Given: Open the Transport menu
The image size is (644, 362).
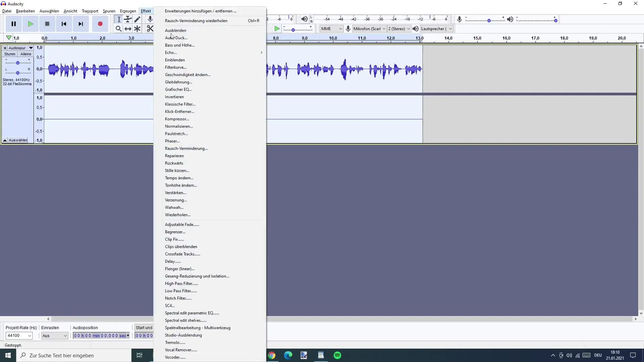Looking at the screenshot, I should click(90, 11).
